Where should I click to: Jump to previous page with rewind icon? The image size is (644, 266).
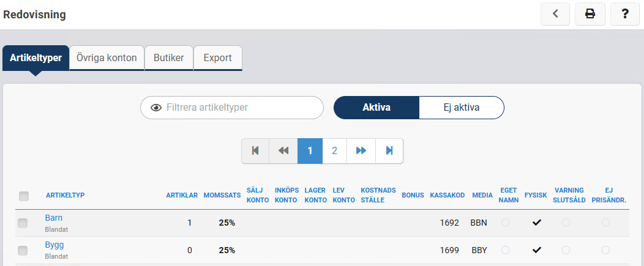pyautogui.click(x=283, y=150)
